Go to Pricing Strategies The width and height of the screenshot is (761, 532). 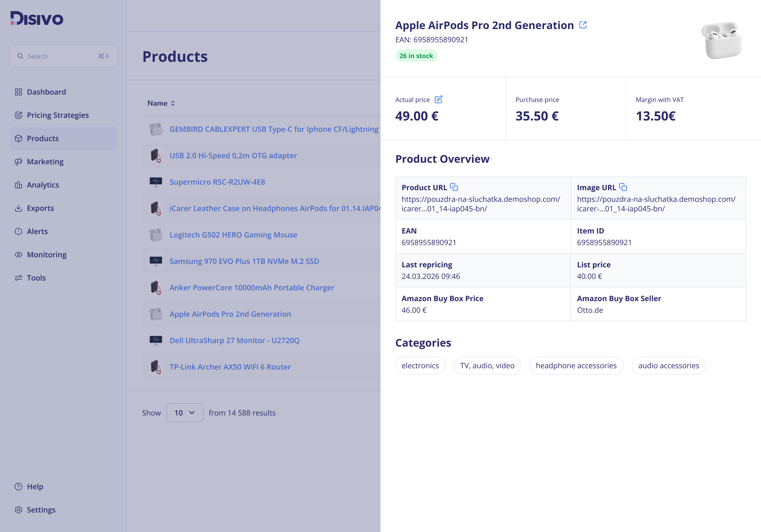pos(63,115)
